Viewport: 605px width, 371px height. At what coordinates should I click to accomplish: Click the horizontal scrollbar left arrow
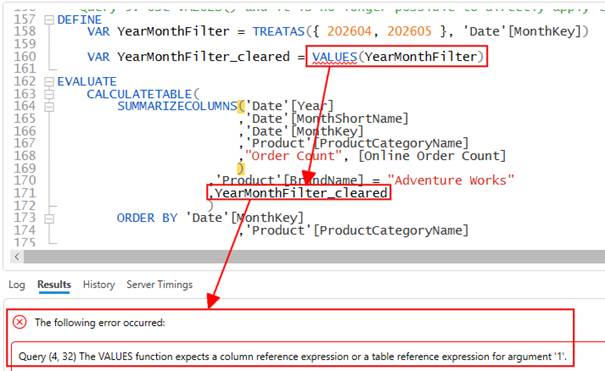click(17, 256)
